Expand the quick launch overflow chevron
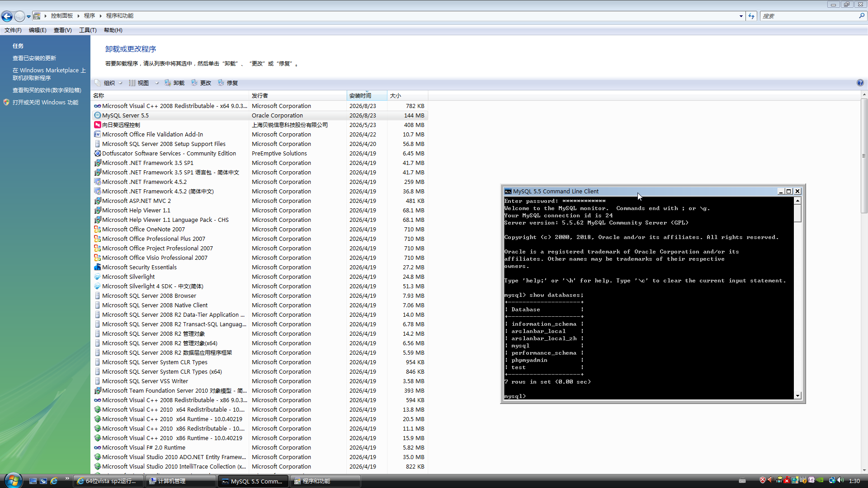 click(x=67, y=479)
